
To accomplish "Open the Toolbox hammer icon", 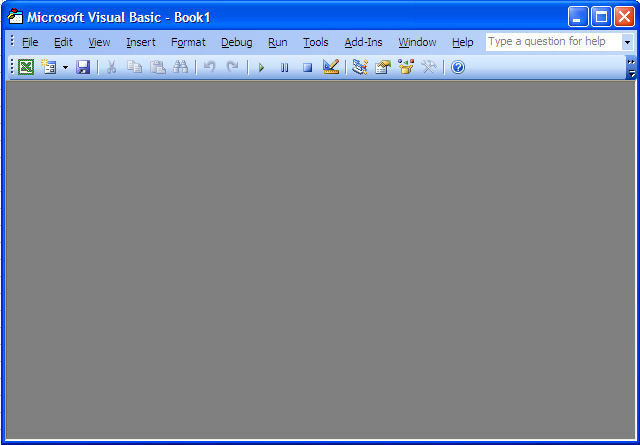I will tap(429, 67).
